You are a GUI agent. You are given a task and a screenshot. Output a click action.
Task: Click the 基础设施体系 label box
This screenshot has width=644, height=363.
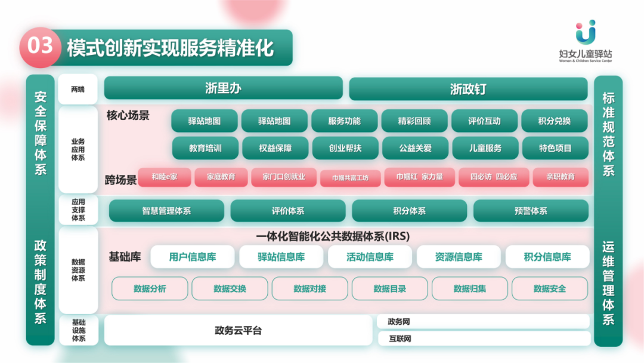[79, 331]
